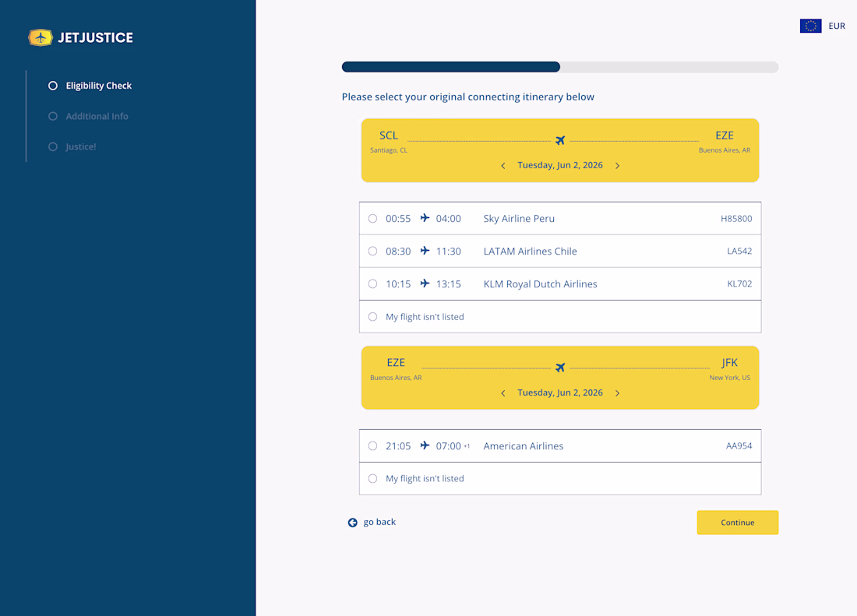Screen dimensions: 857x616
Task: Click plane icon in LATAM Airlines row
Action: point(425,251)
